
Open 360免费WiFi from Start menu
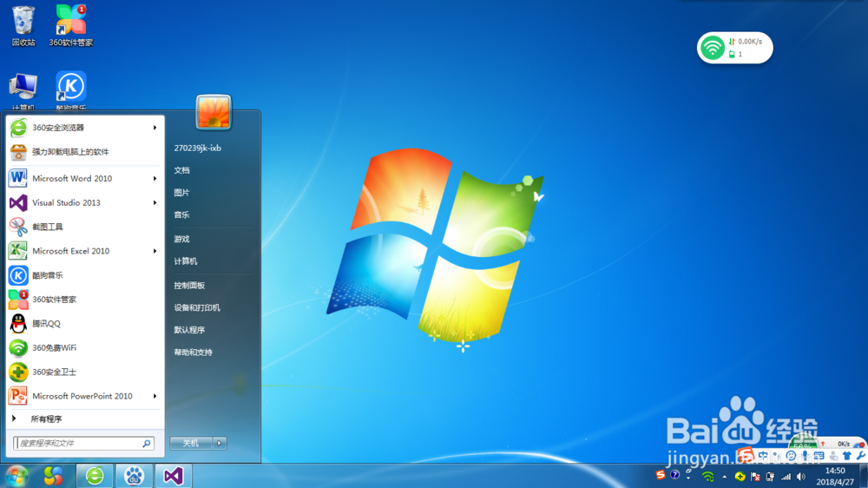click(83, 348)
